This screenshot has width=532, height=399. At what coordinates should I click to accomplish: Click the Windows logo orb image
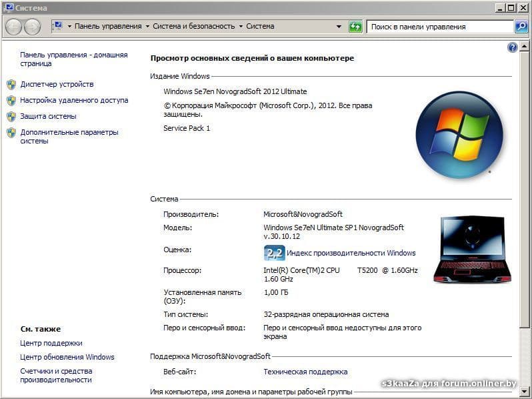pos(459,135)
